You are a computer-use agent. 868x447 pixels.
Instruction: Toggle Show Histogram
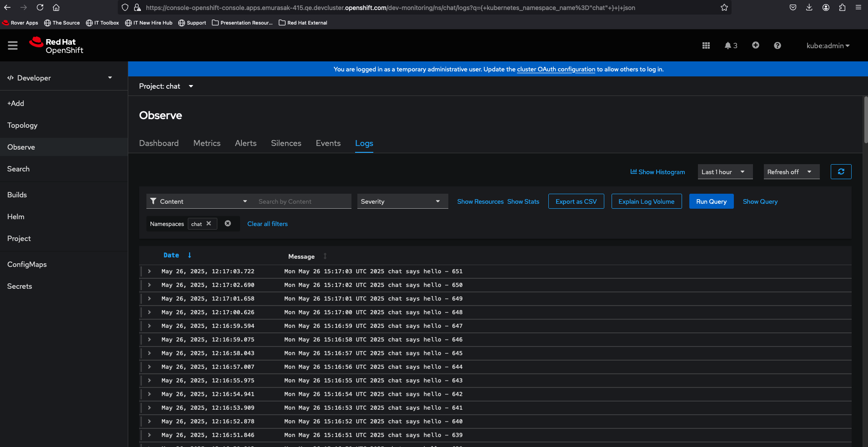point(657,172)
